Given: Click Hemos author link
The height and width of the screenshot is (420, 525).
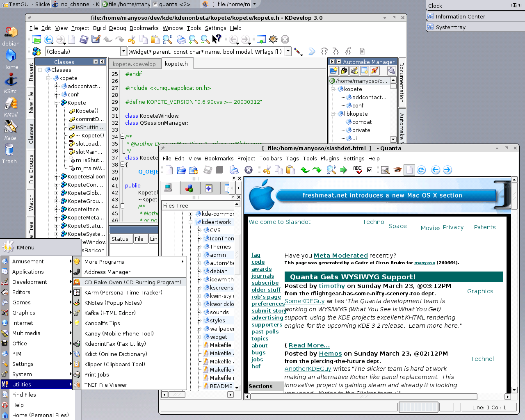Looking at the screenshot, I should click(330, 354).
